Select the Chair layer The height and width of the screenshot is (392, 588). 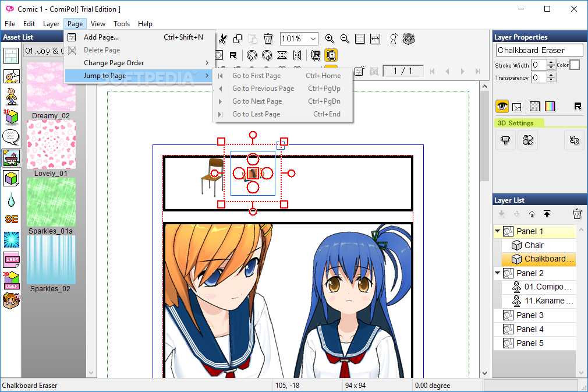coord(539,245)
